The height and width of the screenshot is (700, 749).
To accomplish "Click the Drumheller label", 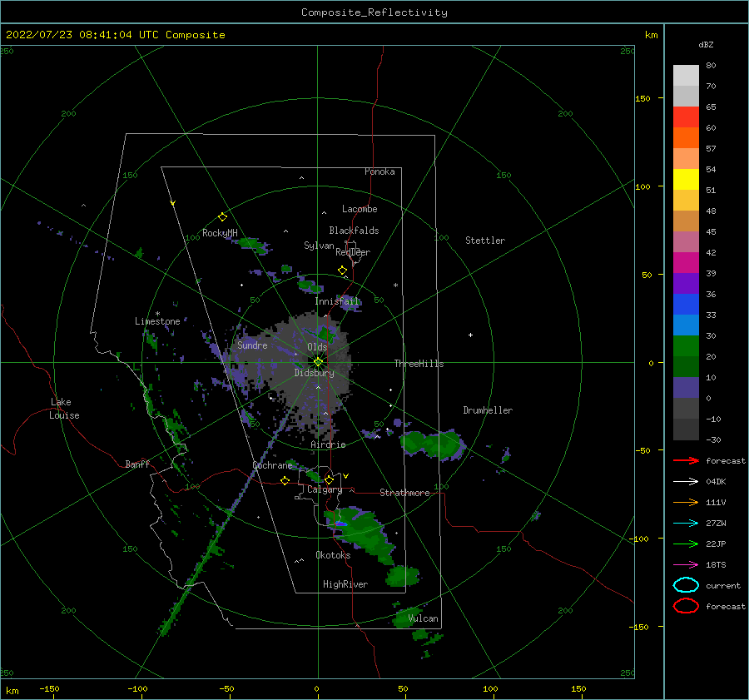I will point(488,410).
